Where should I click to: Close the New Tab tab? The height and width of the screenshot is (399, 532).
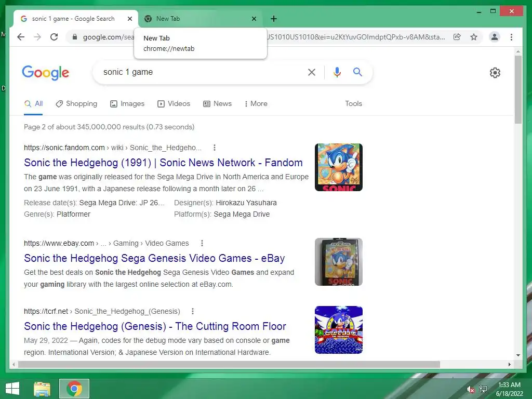pyautogui.click(x=254, y=19)
